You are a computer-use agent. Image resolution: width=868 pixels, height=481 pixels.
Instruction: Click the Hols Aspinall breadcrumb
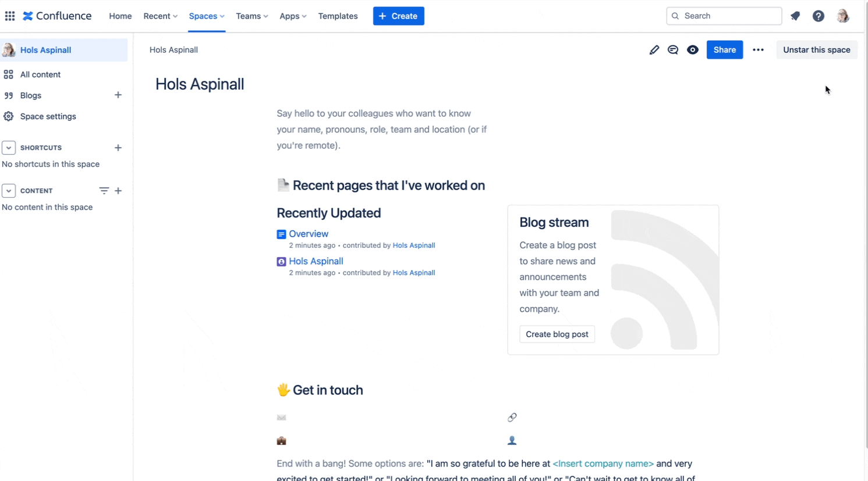coord(173,50)
